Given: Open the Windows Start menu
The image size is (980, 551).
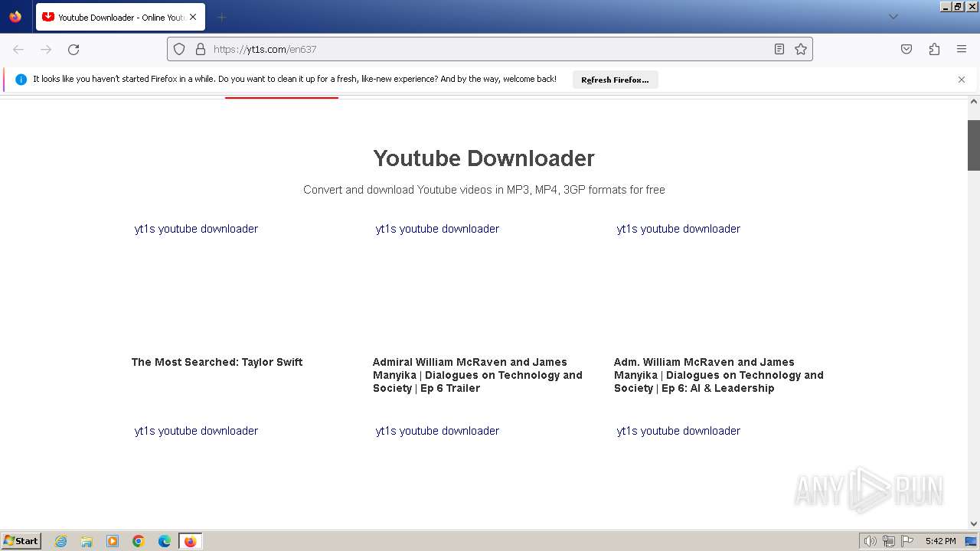Looking at the screenshot, I should point(21,540).
